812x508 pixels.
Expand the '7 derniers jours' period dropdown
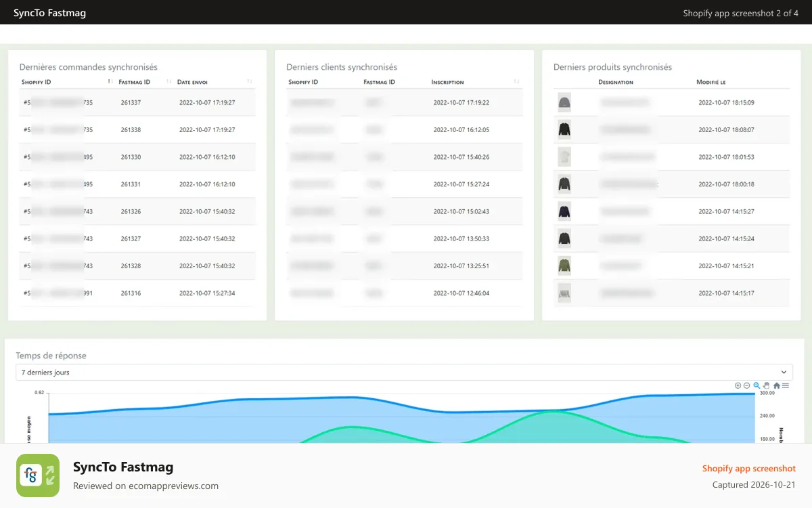pos(404,373)
